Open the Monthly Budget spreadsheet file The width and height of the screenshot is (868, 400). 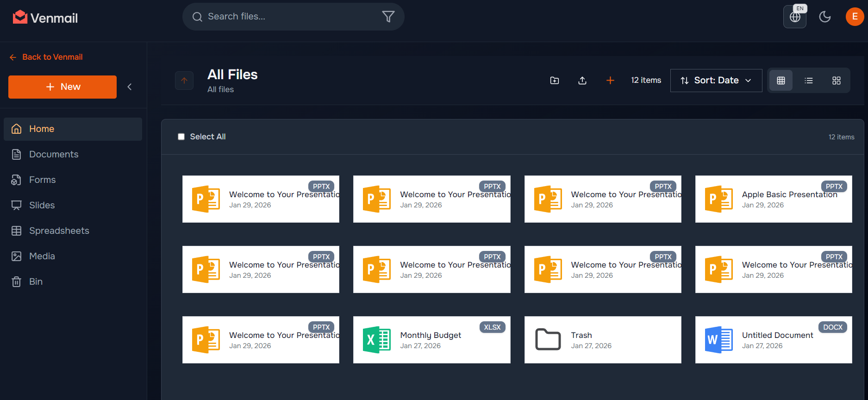[431, 340]
